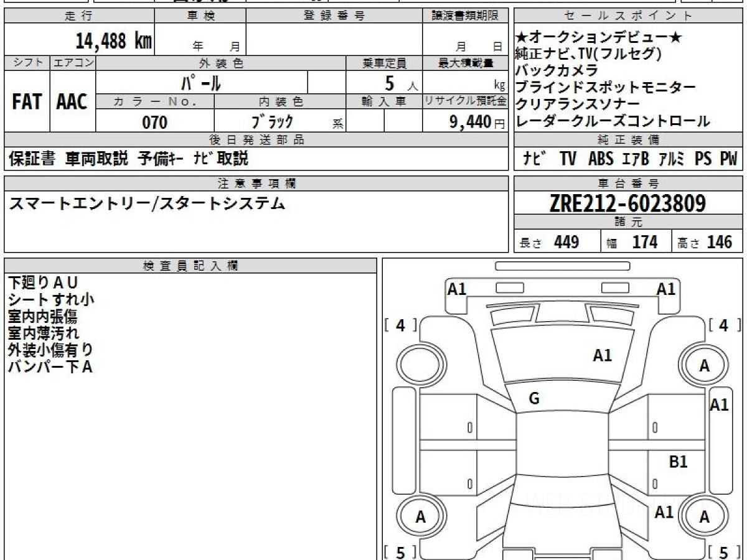
Task: Select the 純正装備 section header
Action: (x=629, y=140)
